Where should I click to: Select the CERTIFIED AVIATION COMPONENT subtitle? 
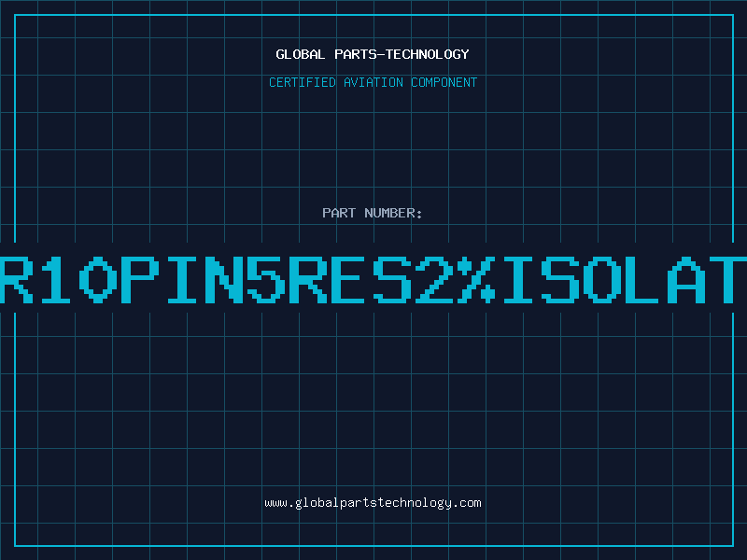pos(373,82)
